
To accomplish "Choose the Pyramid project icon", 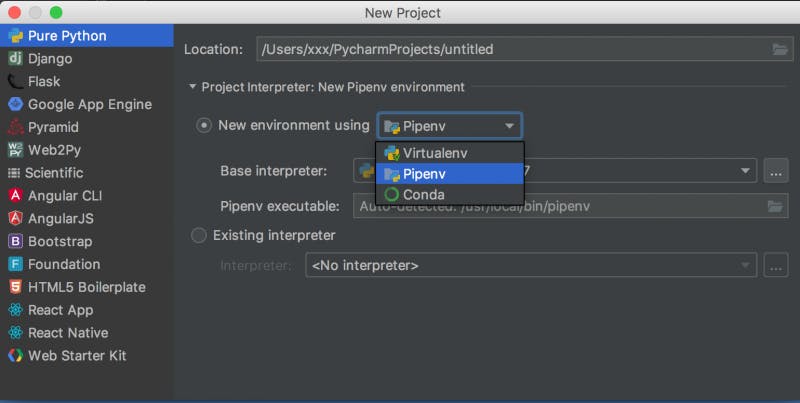I will (16, 128).
